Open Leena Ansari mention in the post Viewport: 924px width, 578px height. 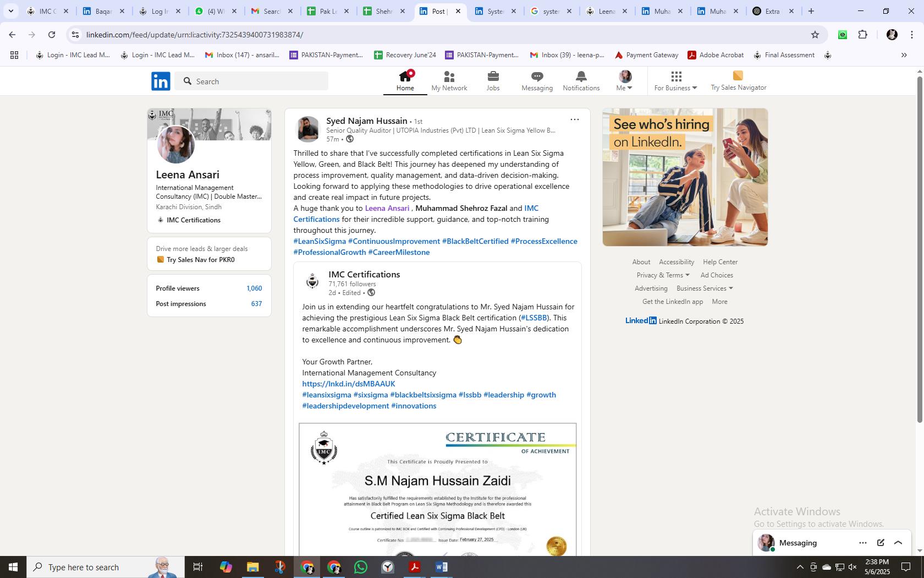[x=387, y=208]
